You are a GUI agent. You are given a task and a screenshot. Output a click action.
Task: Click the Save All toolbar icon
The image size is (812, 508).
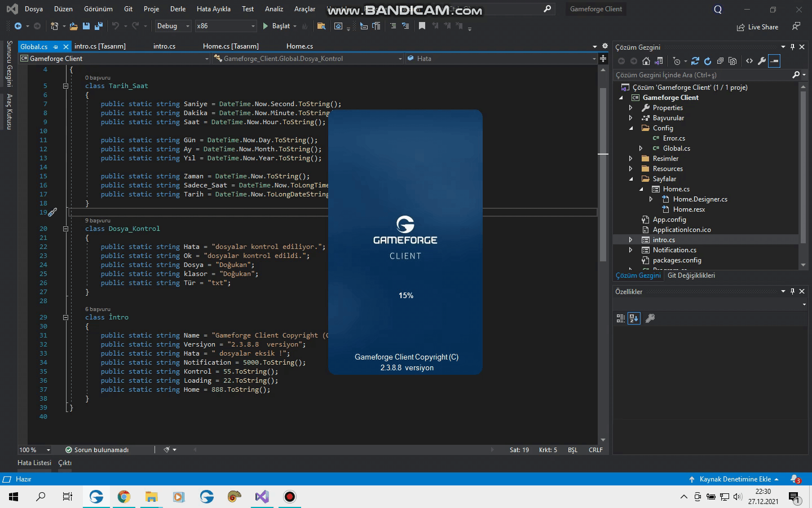99,26
